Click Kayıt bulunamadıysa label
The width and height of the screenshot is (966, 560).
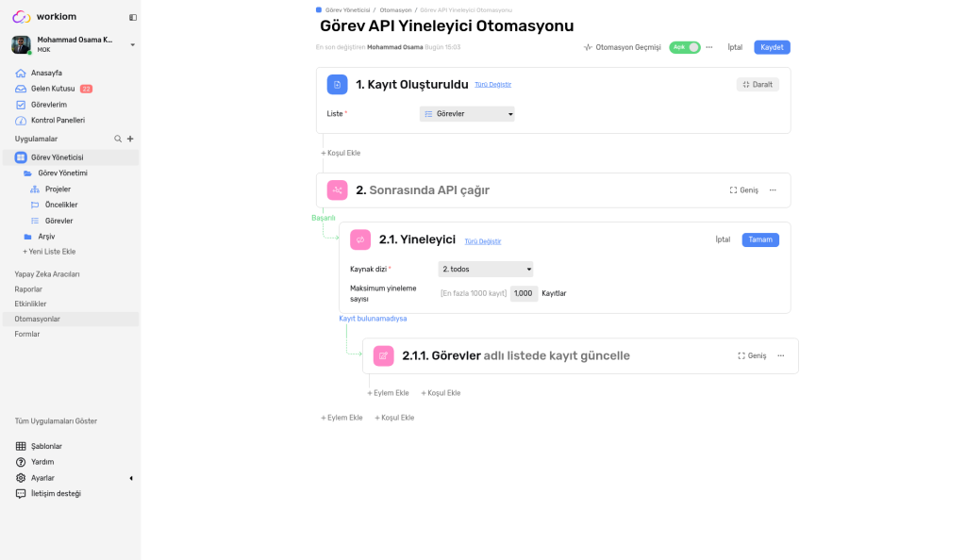coord(373,319)
